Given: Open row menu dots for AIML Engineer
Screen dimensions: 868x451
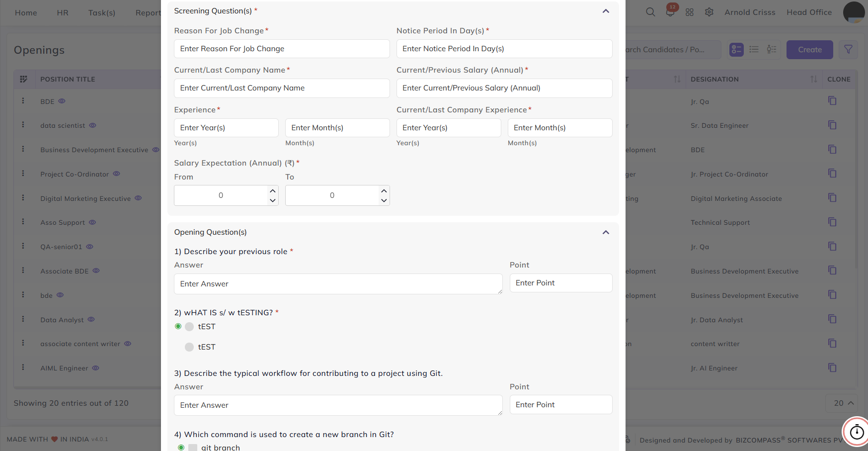Looking at the screenshot, I should click(x=23, y=367).
